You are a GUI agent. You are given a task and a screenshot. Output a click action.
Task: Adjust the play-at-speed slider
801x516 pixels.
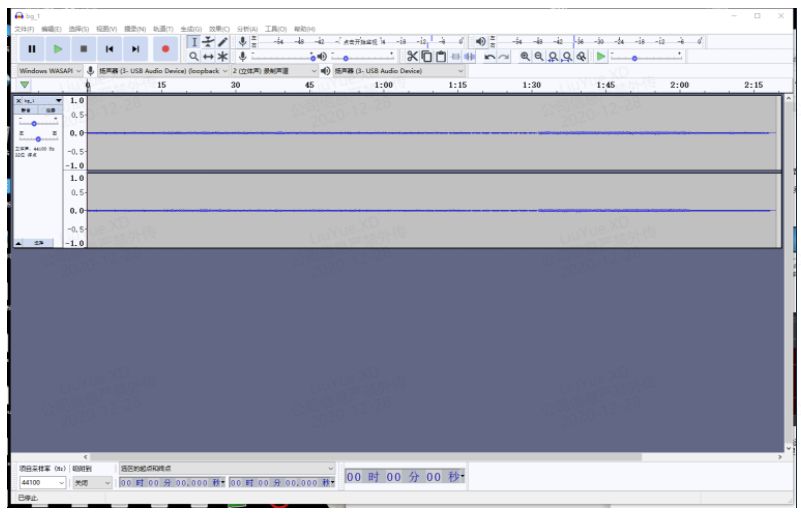[x=646, y=56]
